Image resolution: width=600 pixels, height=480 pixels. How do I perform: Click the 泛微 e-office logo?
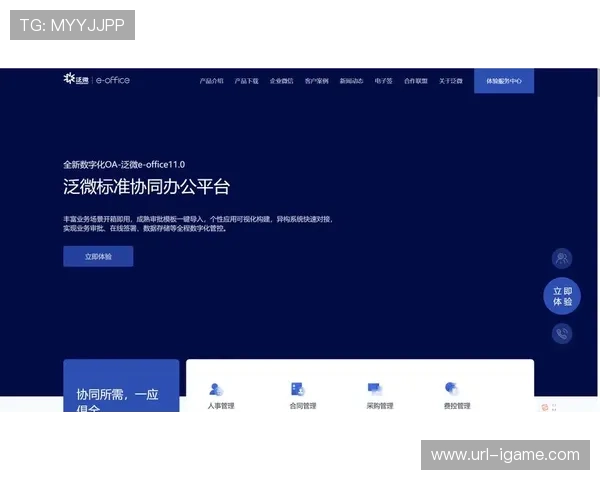pos(96,79)
